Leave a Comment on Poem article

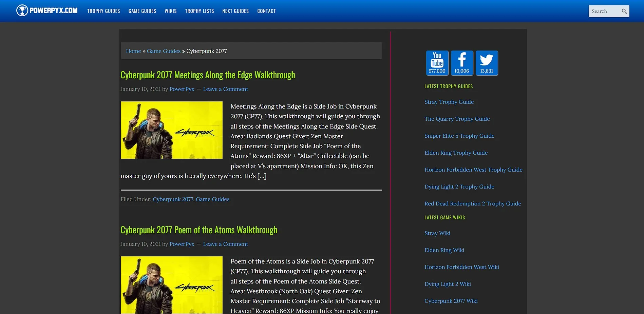(x=226, y=244)
